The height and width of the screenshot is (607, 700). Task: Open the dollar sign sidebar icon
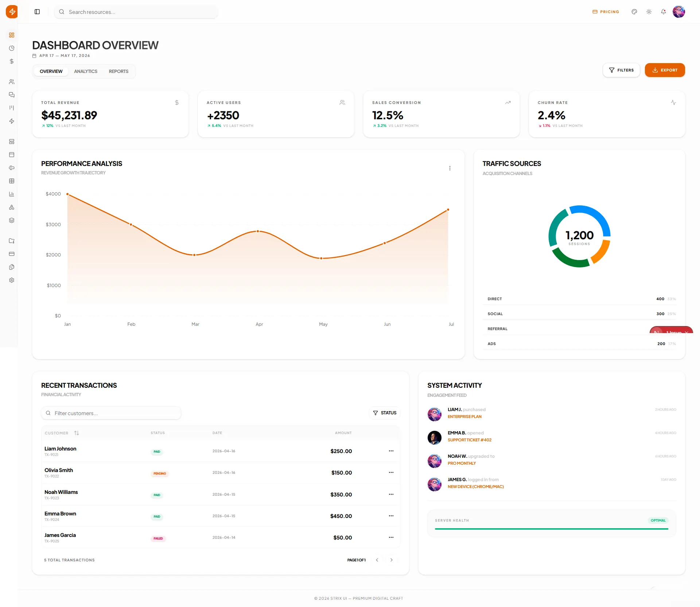12,61
